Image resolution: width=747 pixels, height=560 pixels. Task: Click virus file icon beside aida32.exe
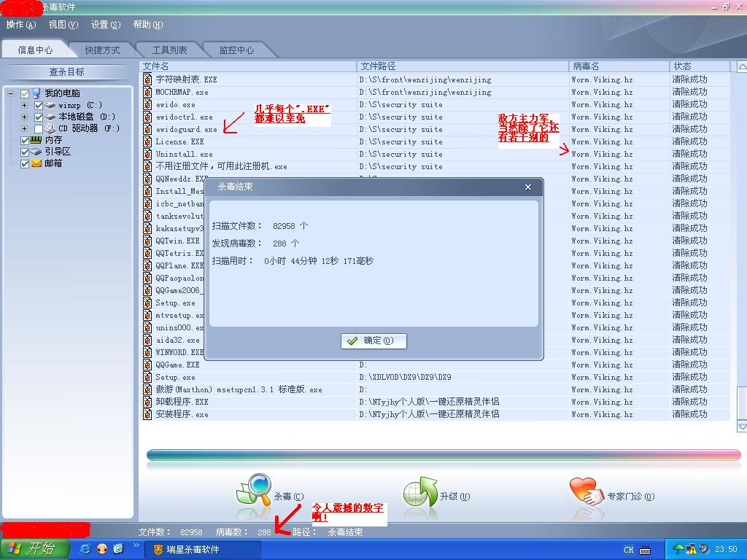147,340
